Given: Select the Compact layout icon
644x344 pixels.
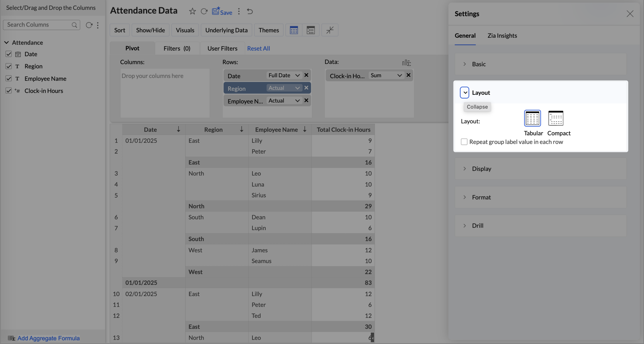Looking at the screenshot, I should [x=556, y=118].
